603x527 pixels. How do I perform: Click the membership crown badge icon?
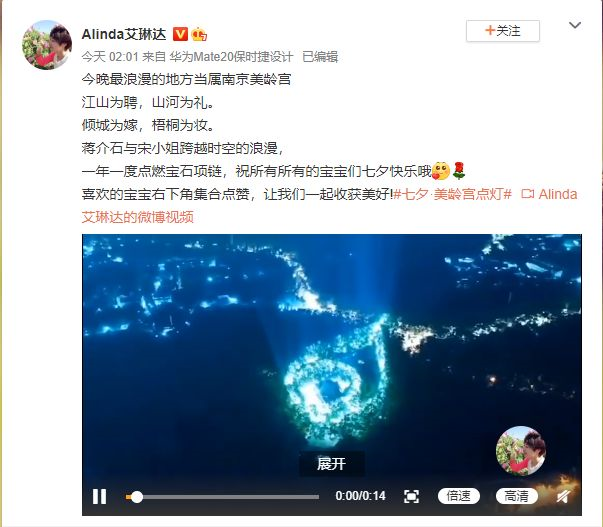199,34
